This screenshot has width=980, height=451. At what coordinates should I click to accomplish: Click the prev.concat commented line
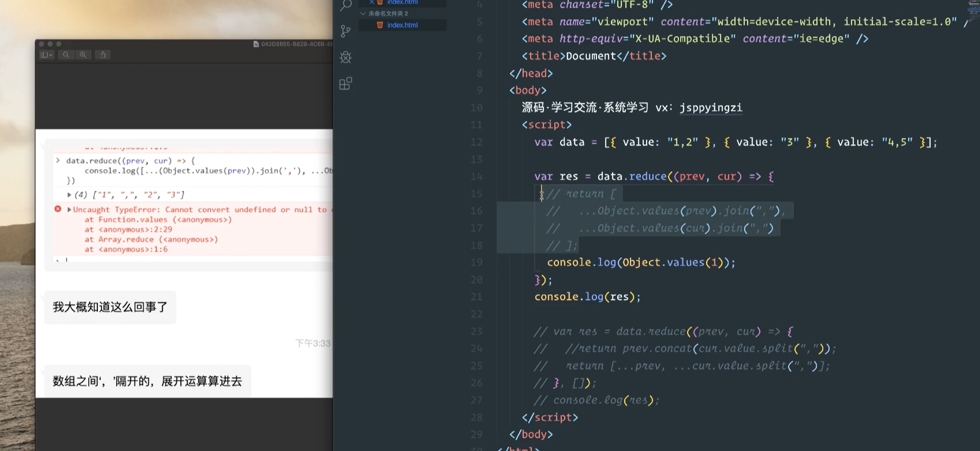(685, 349)
